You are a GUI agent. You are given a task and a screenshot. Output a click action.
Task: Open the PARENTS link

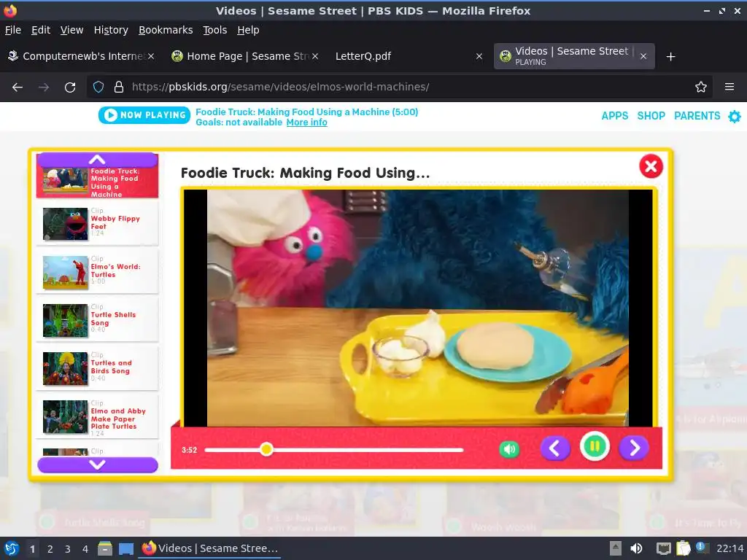tap(697, 116)
